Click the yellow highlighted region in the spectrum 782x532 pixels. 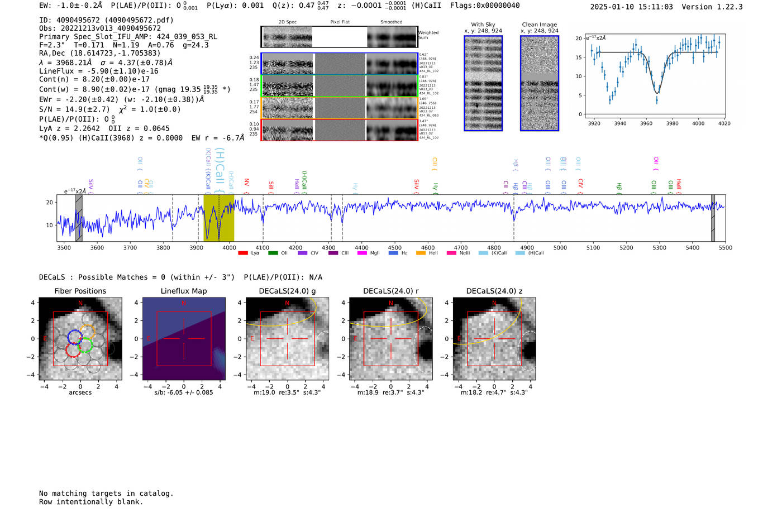tap(218, 218)
